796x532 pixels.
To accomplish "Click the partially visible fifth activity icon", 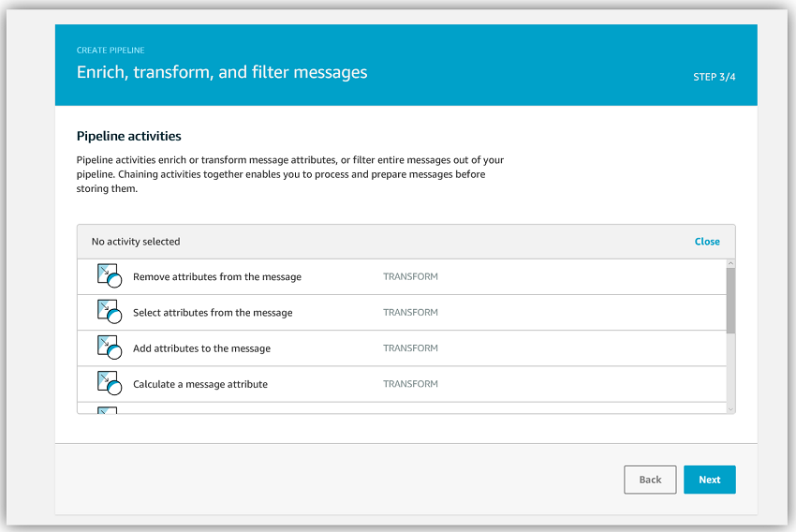I will [x=109, y=409].
